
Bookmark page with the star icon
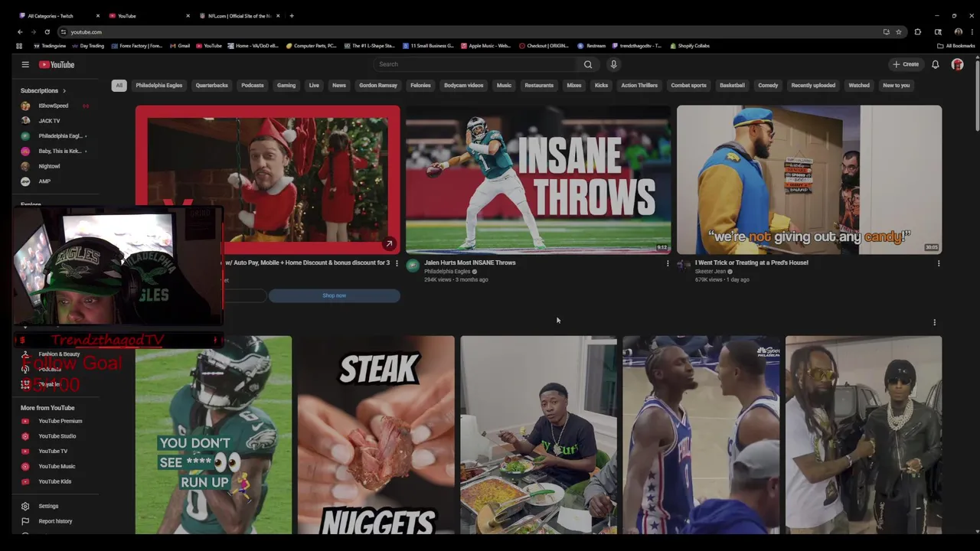[899, 32]
